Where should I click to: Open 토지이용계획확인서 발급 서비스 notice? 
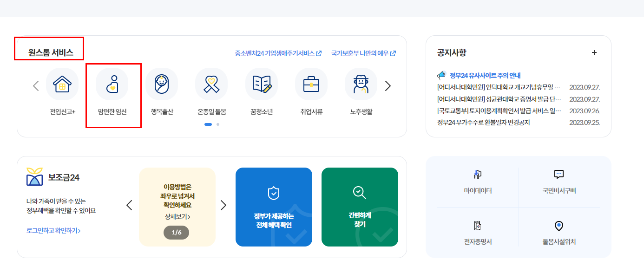499,110
